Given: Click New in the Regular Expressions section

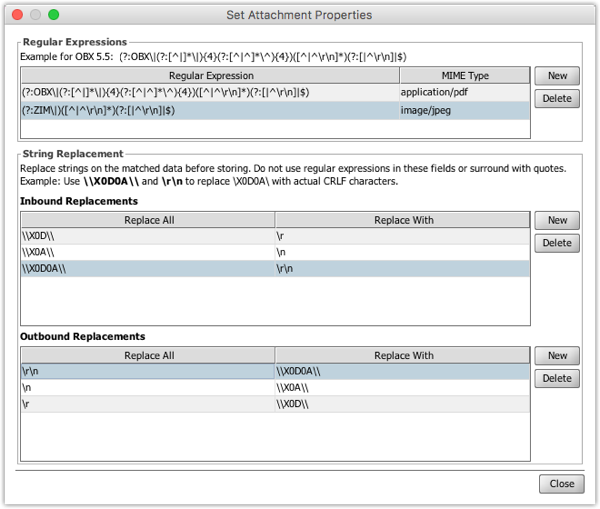Looking at the screenshot, I should pyautogui.click(x=557, y=76).
